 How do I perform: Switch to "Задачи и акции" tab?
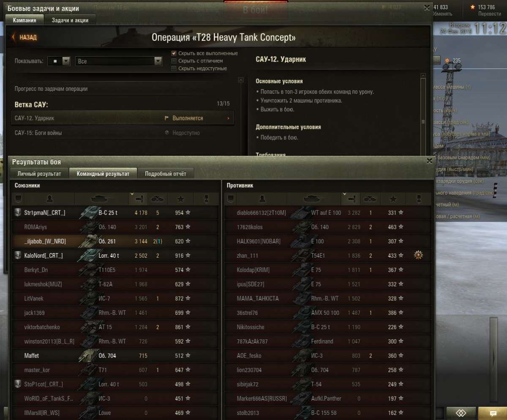tap(70, 20)
